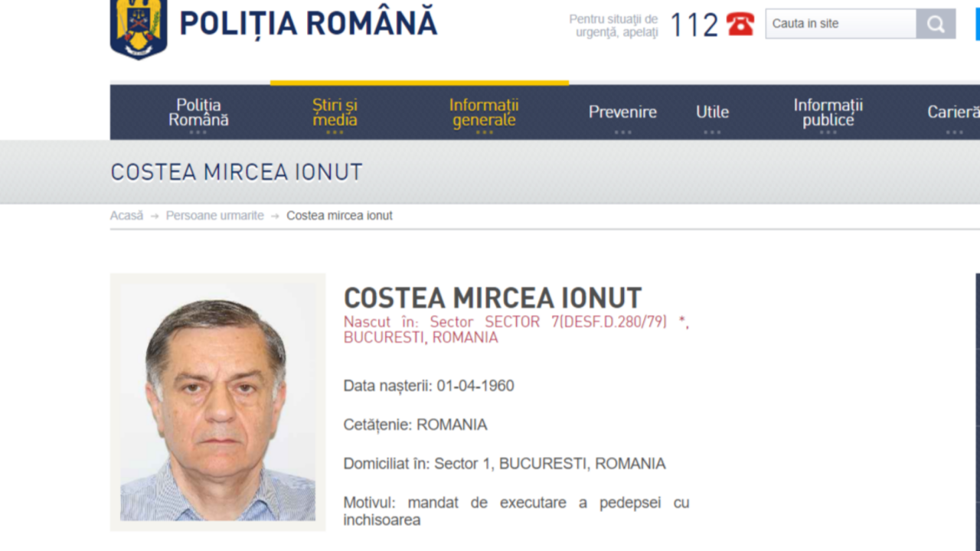Open the Poliția Română menu item

[x=198, y=112]
